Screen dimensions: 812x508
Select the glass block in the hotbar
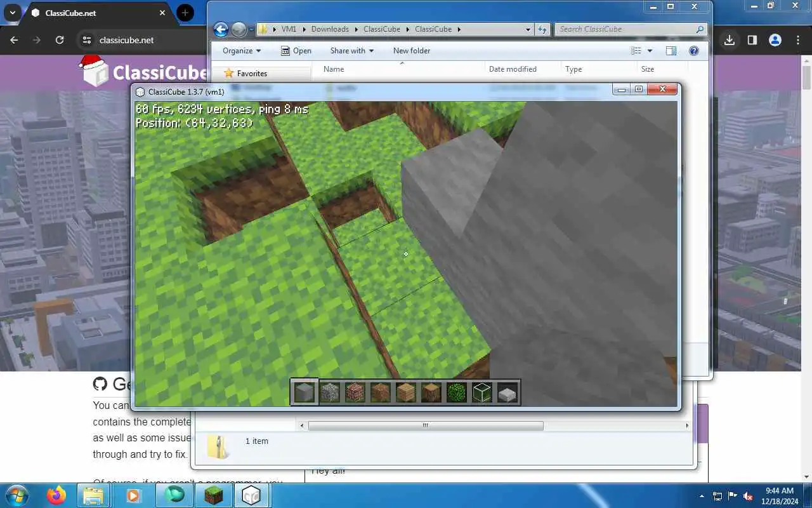click(482, 392)
